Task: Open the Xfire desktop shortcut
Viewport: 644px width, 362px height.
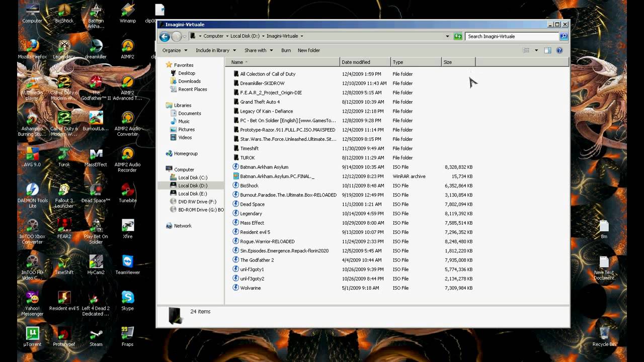Action: click(x=128, y=229)
